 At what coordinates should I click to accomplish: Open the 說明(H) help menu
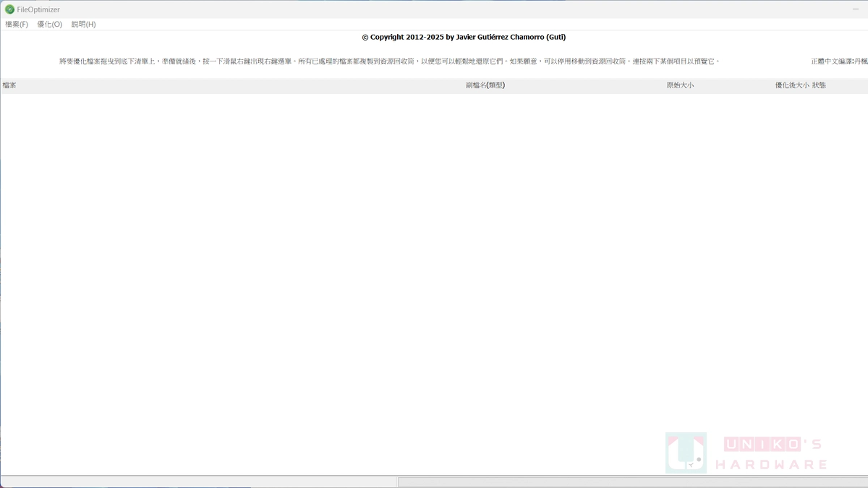pyautogui.click(x=83, y=25)
